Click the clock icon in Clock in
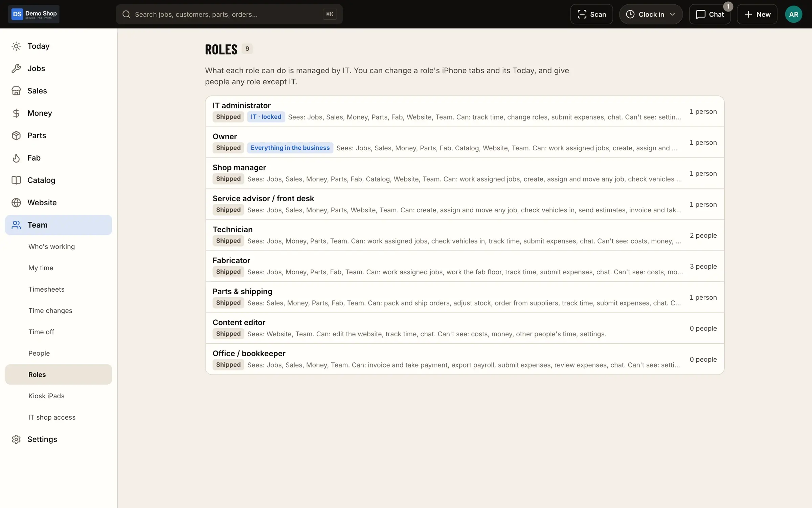The image size is (812, 508). pos(630,14)
